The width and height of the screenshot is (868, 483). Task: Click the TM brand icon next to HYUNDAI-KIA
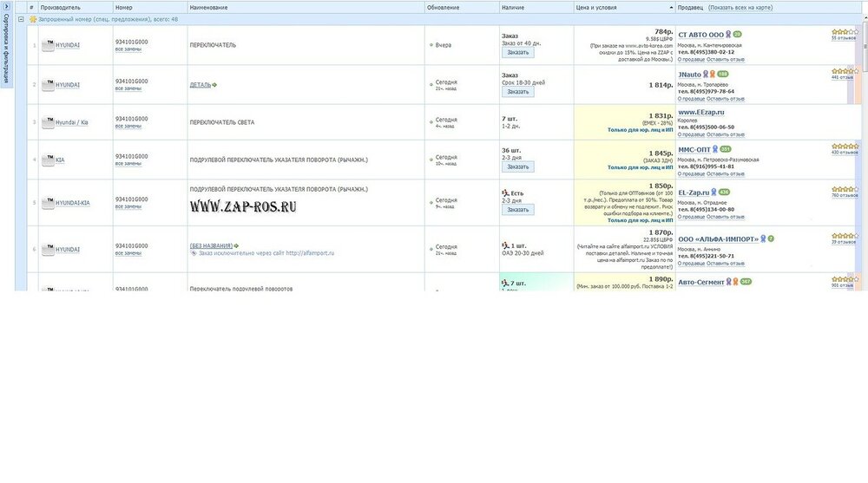coord(48,203)
